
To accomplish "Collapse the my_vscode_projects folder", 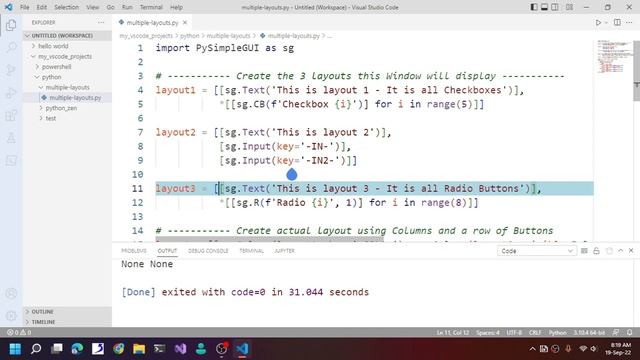I will tap(67, 56).
